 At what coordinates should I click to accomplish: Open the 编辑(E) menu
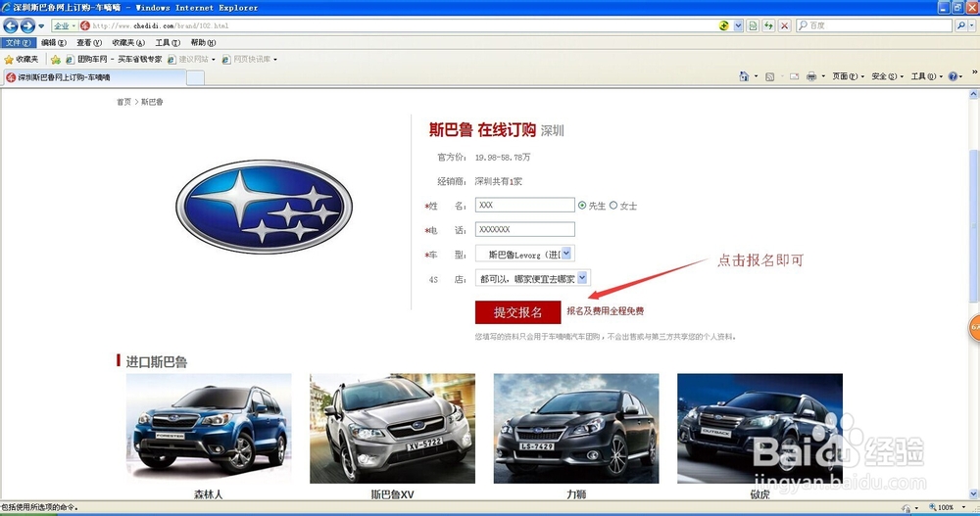(x=54, y=42)
